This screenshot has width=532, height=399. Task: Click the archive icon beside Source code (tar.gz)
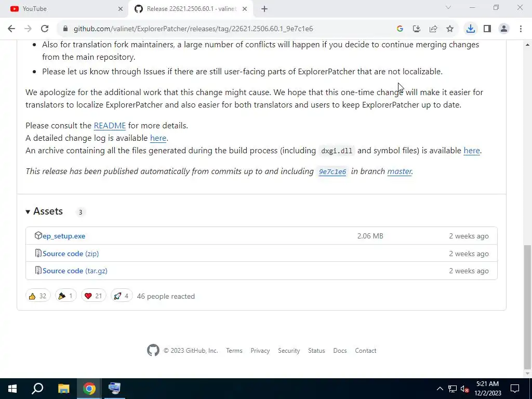(38, 270)
